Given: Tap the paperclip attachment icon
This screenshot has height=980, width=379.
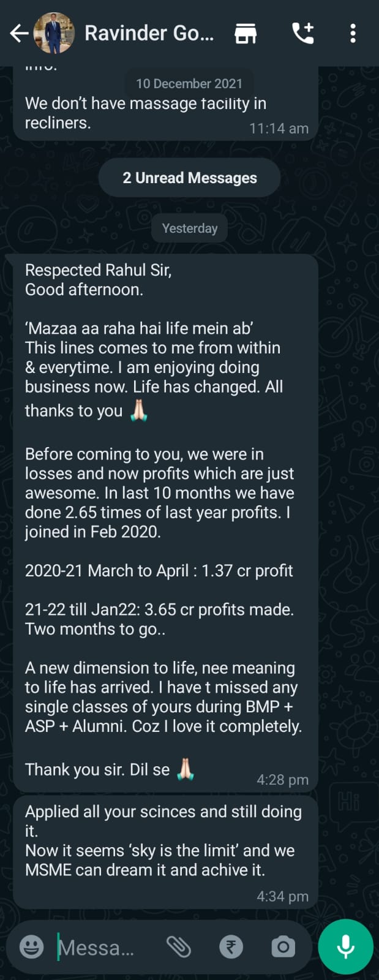Looking at the screenshot, I should [x=179, y=947].
